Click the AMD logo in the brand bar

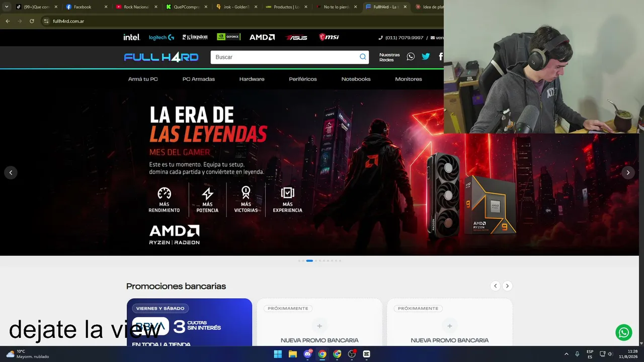click(262, 37)
